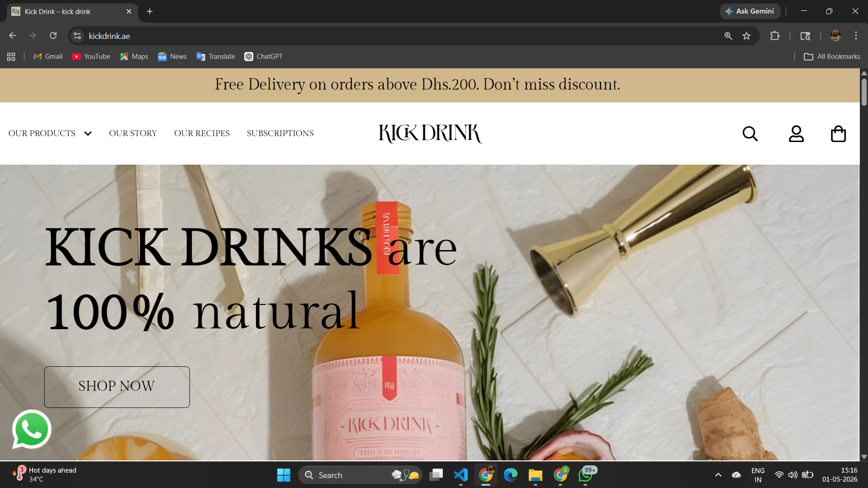Open Maps bookmark

pyautogui.click(x=134, y=57)
